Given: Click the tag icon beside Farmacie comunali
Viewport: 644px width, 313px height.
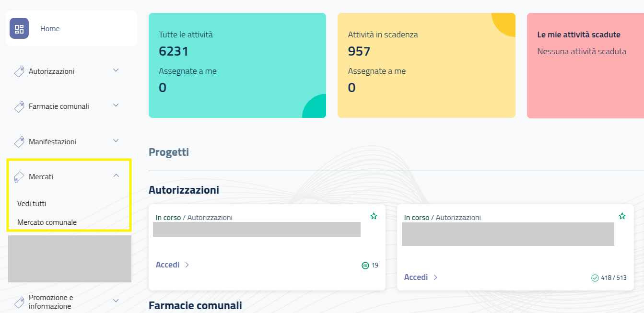Looking at the screenshot, I should tap(19, 106).
